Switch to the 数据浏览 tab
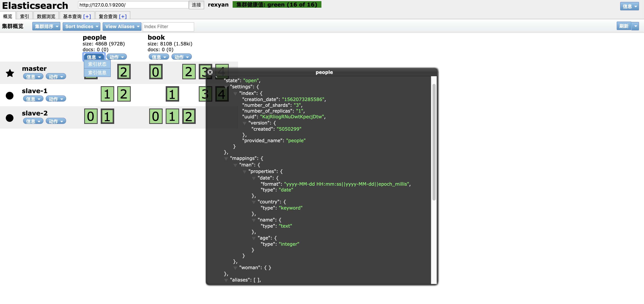The image size is (644, 304). (x=46, y=16)
